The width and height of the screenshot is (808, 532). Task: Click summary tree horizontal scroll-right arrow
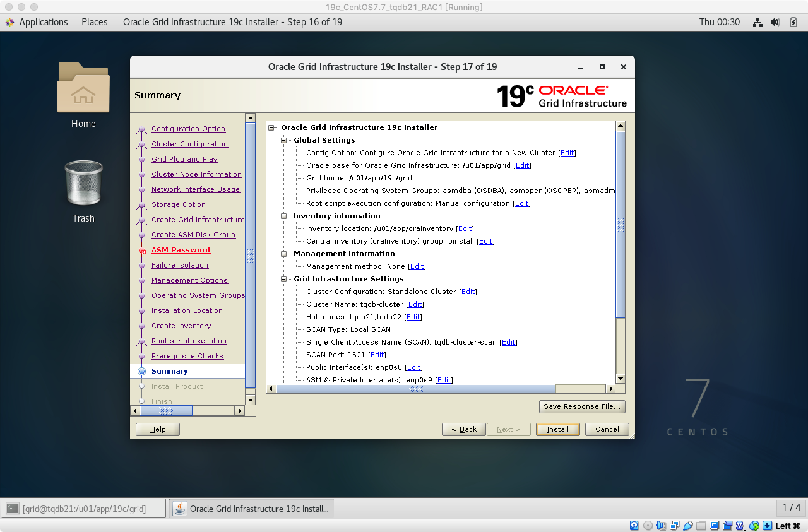pyautogui.click(x=610, y=389)
